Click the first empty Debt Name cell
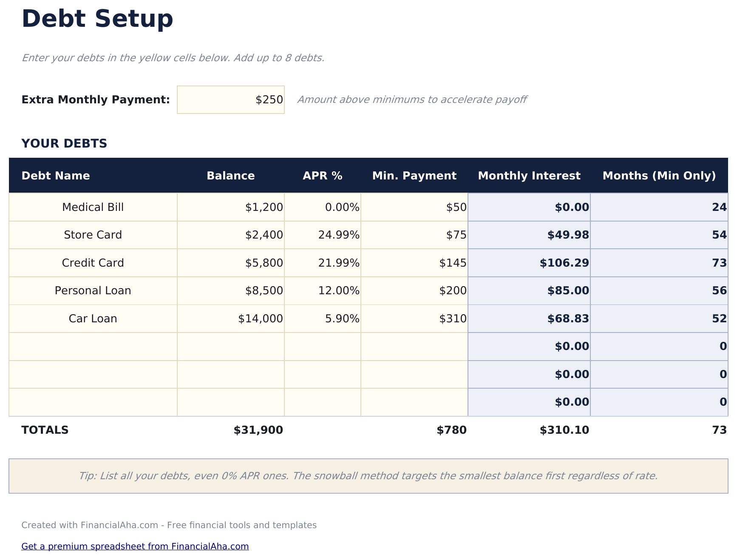 point(92,346)
